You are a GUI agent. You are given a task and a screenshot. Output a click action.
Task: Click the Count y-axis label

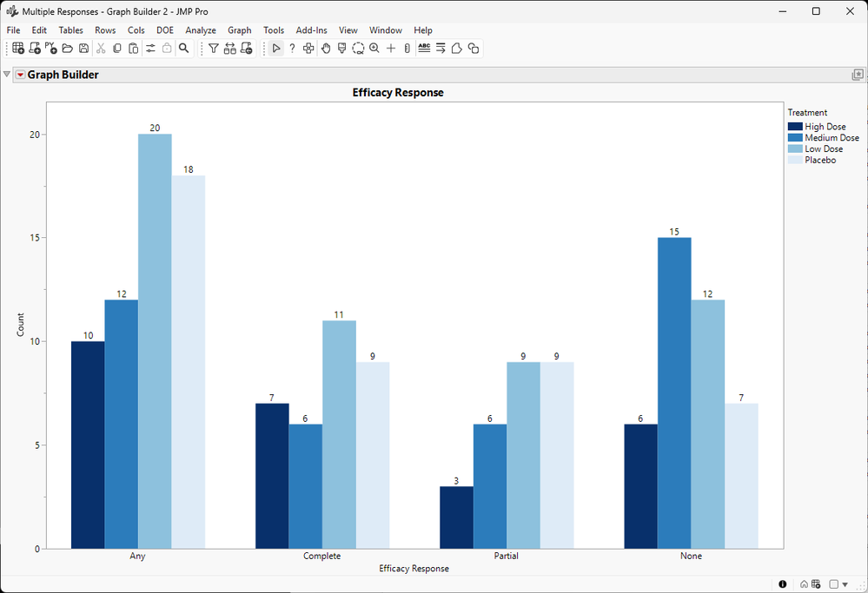click(x=21, y=325)
